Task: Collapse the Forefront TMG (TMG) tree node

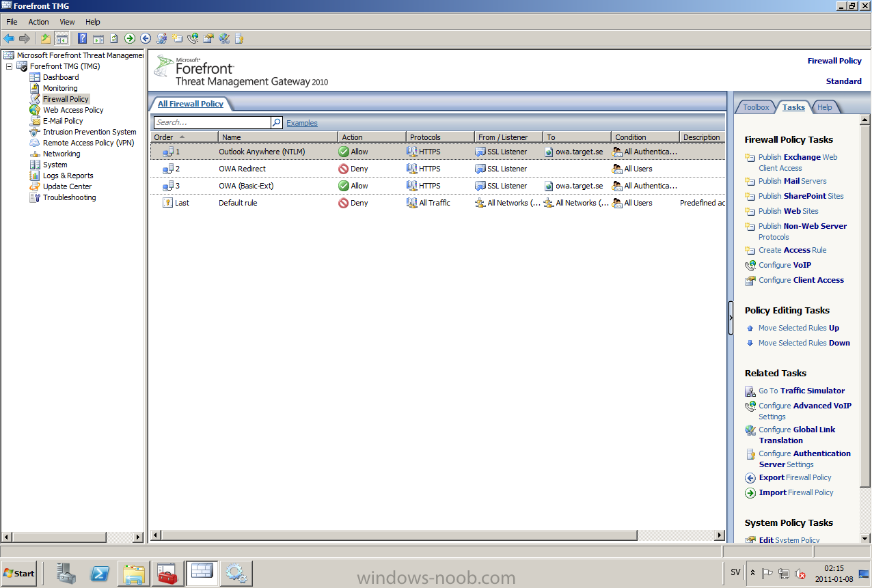Action: tap(10, 66)
